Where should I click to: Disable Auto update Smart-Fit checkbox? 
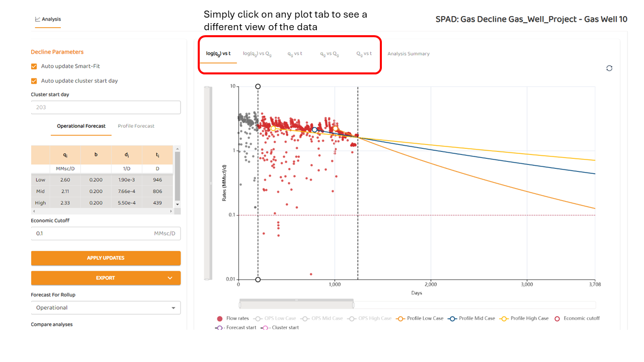click(34, 66)
